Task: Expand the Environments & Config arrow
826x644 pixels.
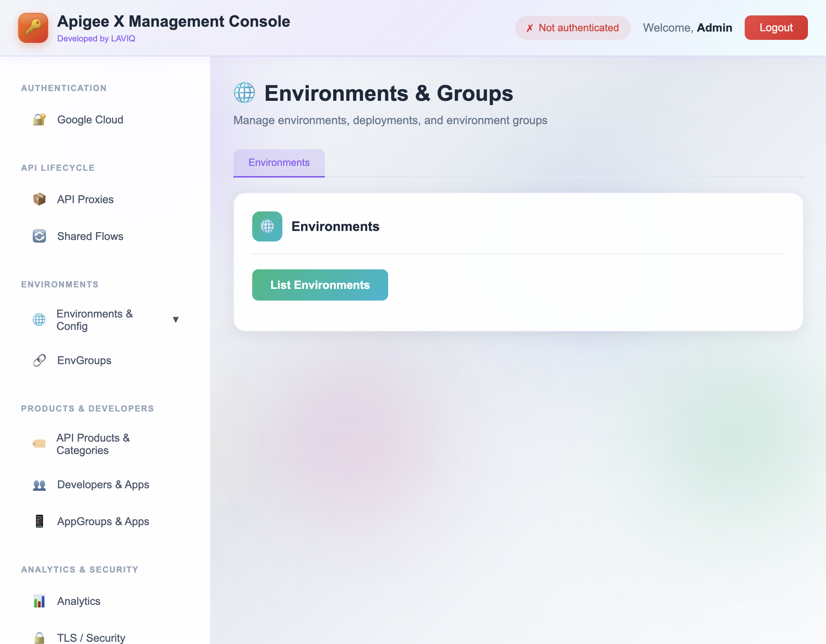Action: [175, 320]
